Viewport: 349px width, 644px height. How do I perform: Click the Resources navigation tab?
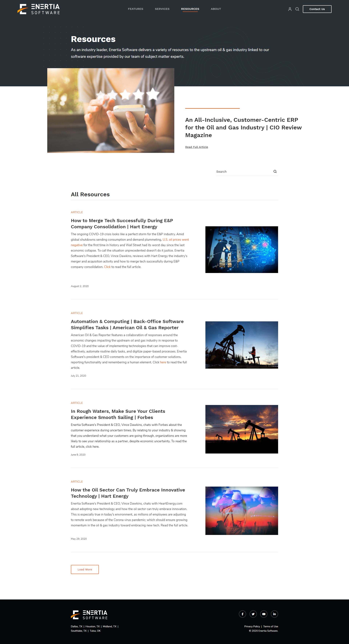click(190, 9)
